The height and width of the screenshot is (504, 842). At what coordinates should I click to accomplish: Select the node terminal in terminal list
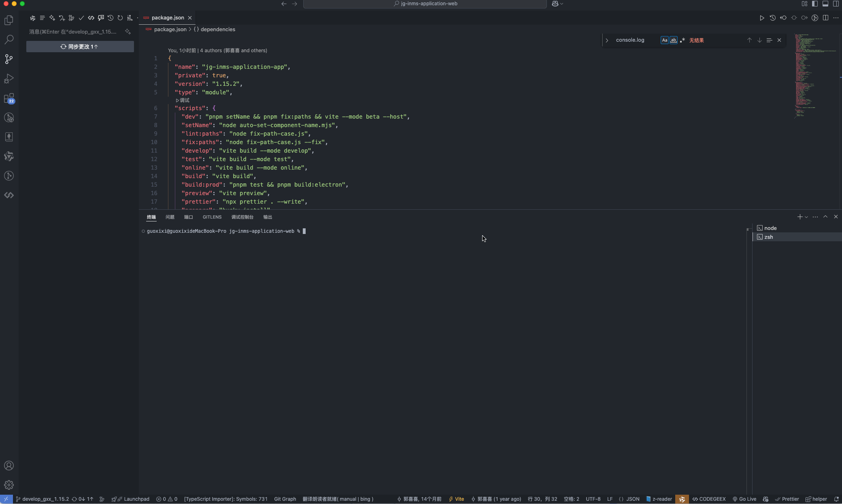pos(770,228)
